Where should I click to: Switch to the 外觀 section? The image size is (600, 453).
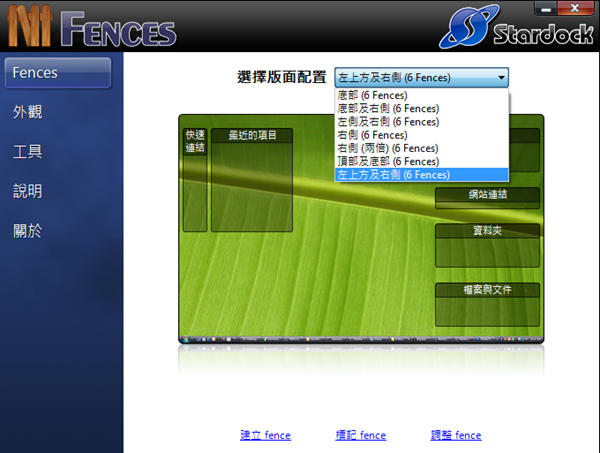(28, 112)
